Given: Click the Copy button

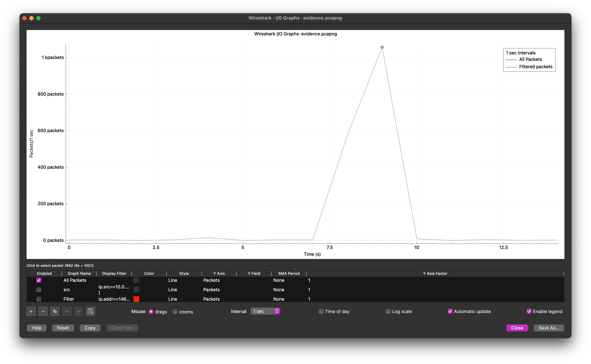Looking at the screenshot, I should pos(90,328).
